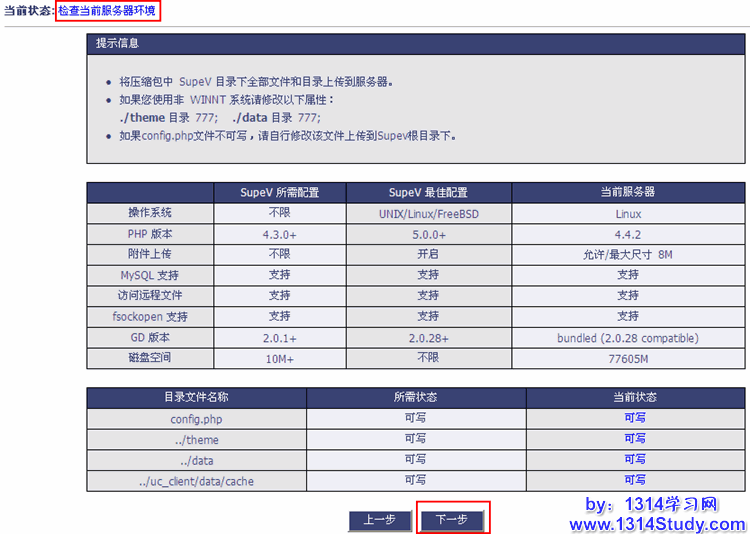The image size is (750, 534).
Task: Select the PHP 版本 row label
Action: click(150, 234)
